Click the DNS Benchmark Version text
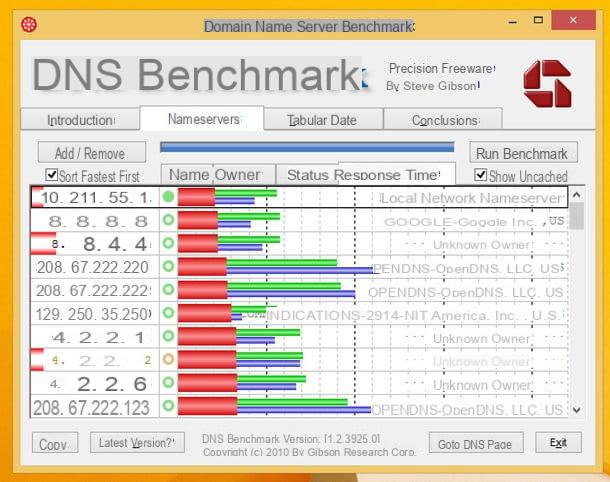 291,439
